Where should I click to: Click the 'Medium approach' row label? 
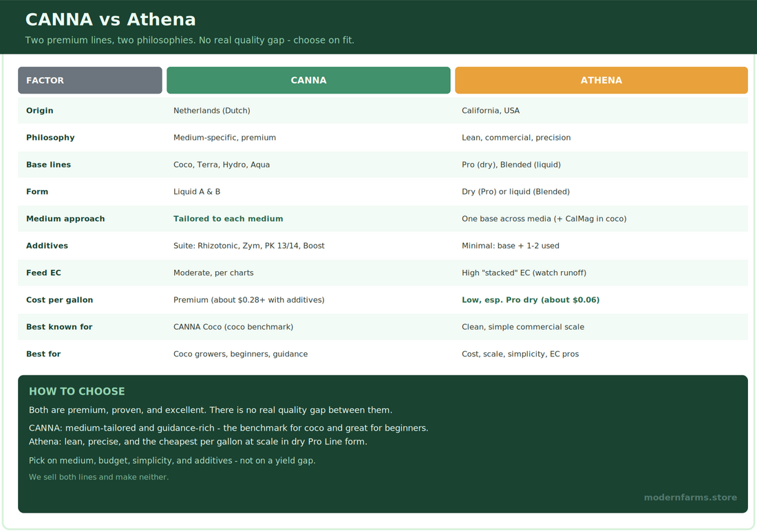65,219
